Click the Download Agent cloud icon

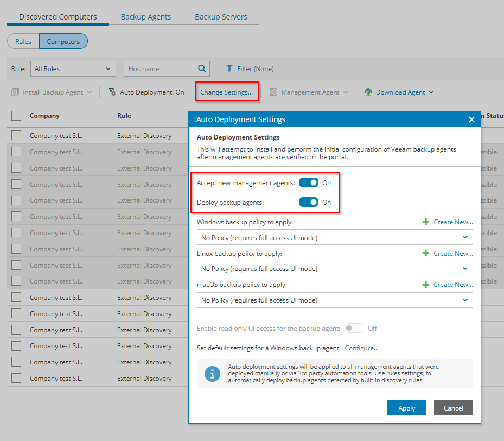click(x=368, y=92)
